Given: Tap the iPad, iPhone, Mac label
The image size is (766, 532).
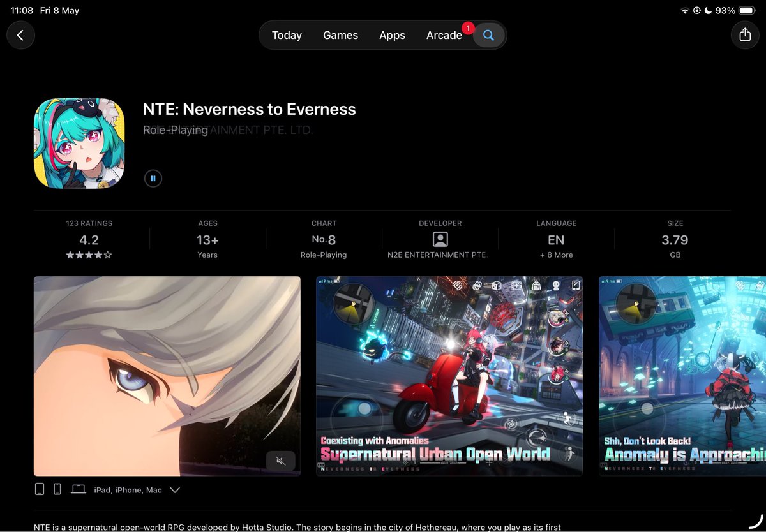Looking at the screenshot, I should click(x=128, y=490).
